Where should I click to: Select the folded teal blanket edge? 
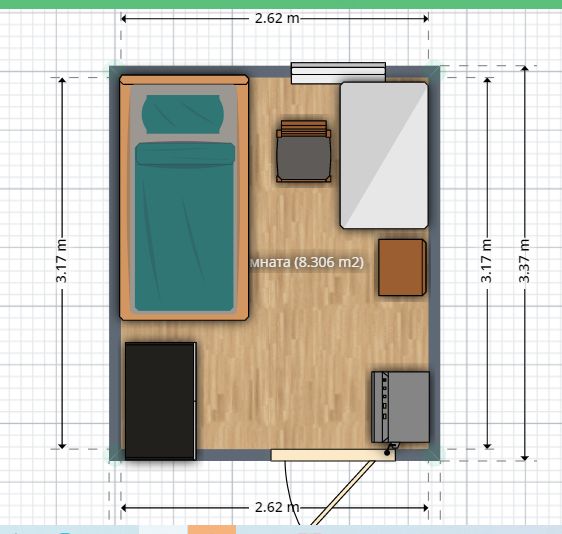pyautogui.click(x=185, y=154)
